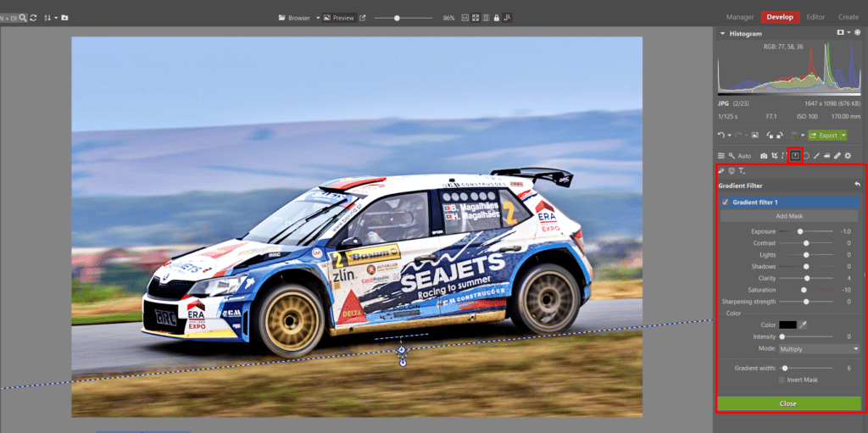Toggle the fill-screen zoom icon
This screenshot has height=433, width=868.
(x=486, y=18)
